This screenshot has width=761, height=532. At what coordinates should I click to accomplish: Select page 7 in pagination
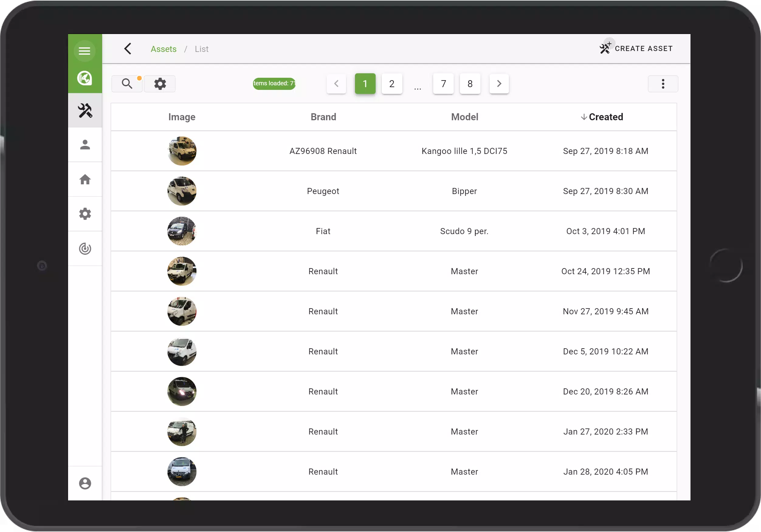click(x=443, y=84)
